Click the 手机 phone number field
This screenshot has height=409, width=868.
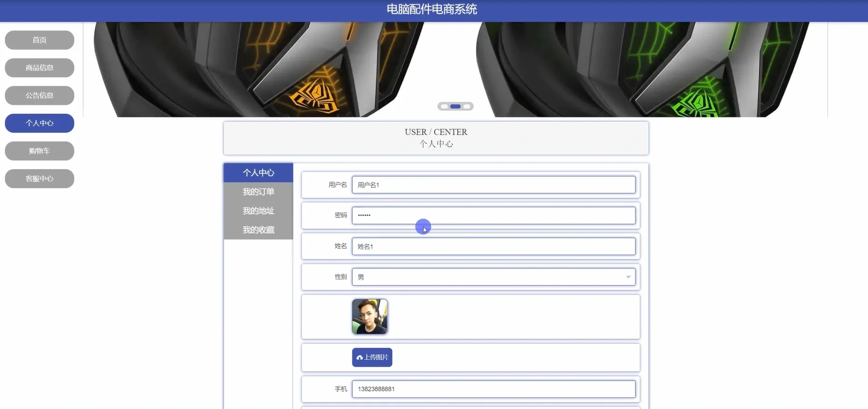(x=494, y=389)
